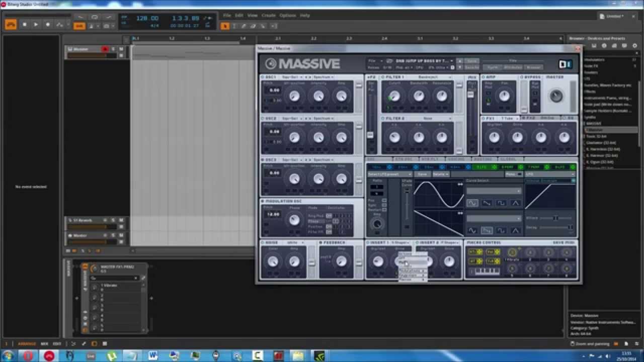Select the pointer tool in the toolbar
Image resolution: width=644 pixels, height=362 pixels.
pos(225,26)
